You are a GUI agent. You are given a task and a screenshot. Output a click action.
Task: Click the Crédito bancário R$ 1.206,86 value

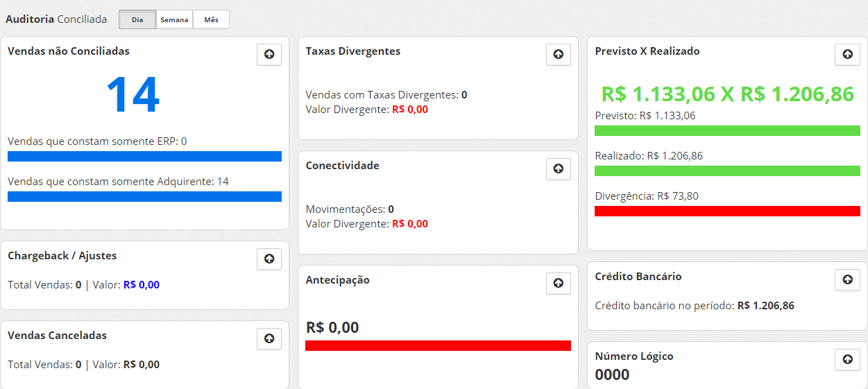tap(766, 306)
